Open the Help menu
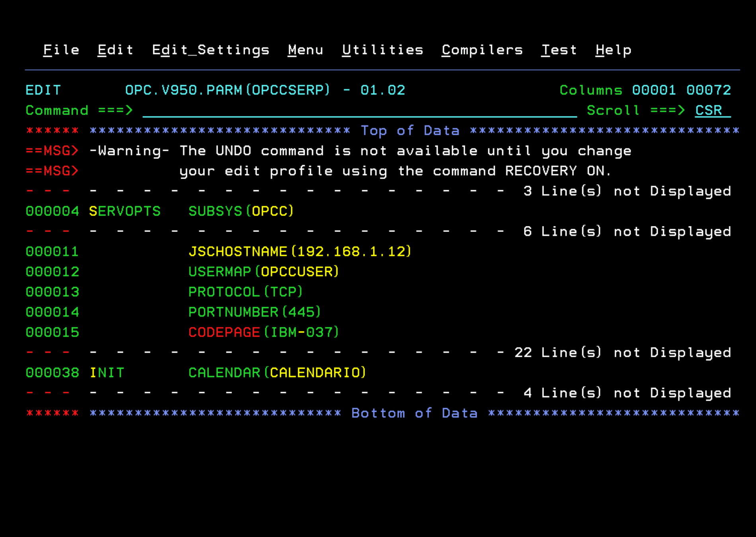Viewport: 756px width, 537px height. 614,51
